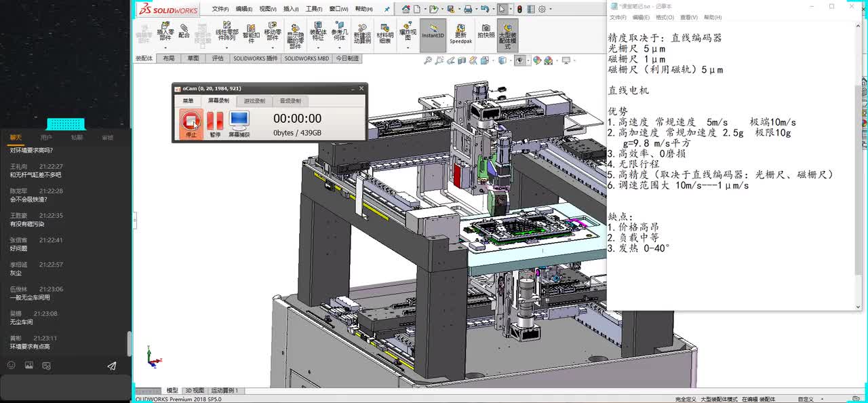The height and width of the screenshot is (403, 868).
Task: Expand the Linear Component Pattern dropdown arrow
Action: click(x=227, y=49)
